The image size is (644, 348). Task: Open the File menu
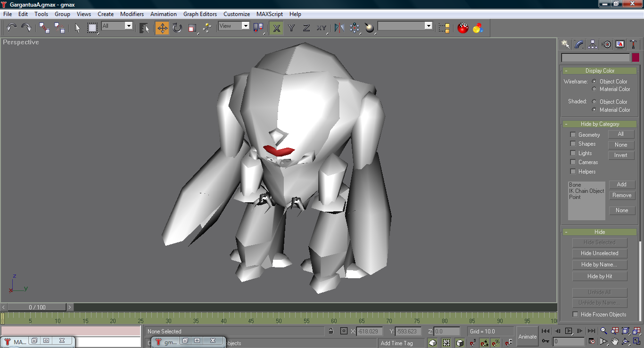click(8, 14)
